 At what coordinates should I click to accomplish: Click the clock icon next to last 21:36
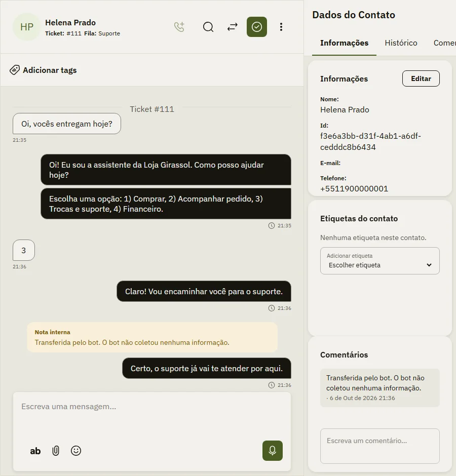pyautogui.click(x=272, y=385)
